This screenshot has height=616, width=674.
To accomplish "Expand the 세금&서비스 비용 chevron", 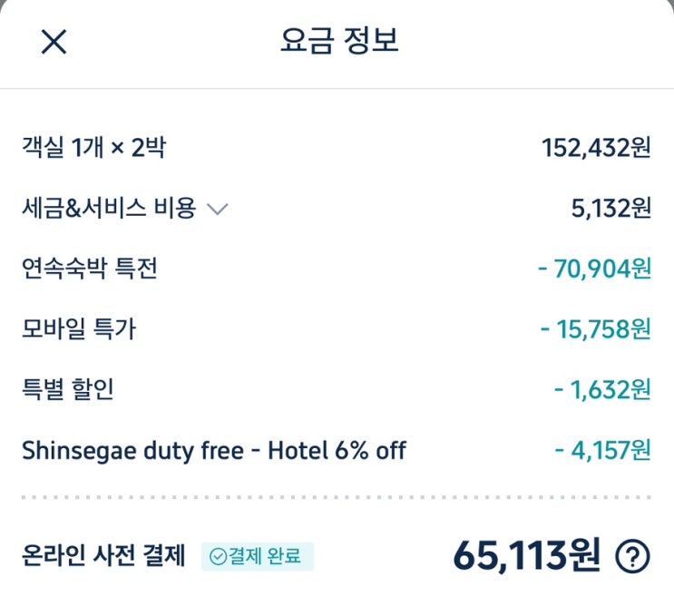I will click(x=217, y=210).
